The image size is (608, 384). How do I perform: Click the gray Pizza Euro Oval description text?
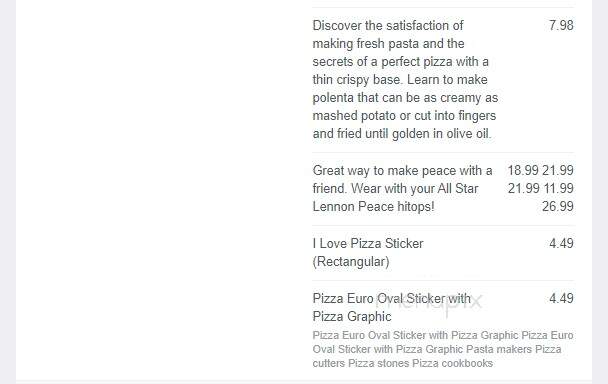click(443, 349)
